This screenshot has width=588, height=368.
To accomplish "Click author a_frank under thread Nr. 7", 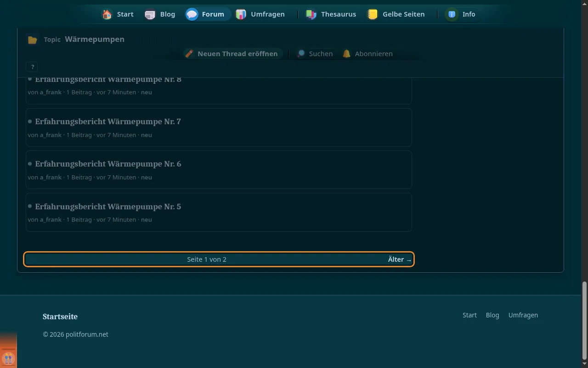I will coord(51,135).
